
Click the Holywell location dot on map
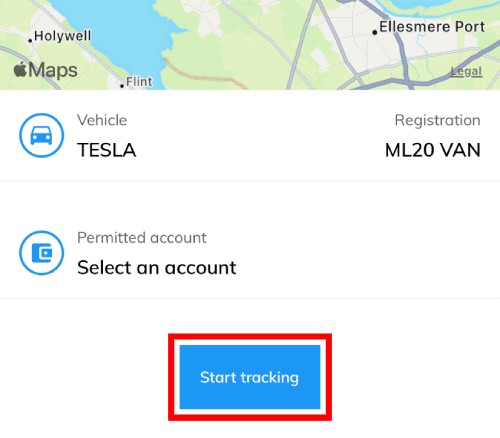[30, 41]
